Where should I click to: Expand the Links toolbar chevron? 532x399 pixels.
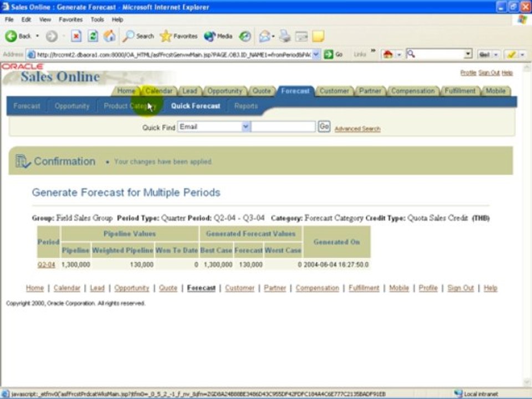pyautogui.click(x=373, y=51)
